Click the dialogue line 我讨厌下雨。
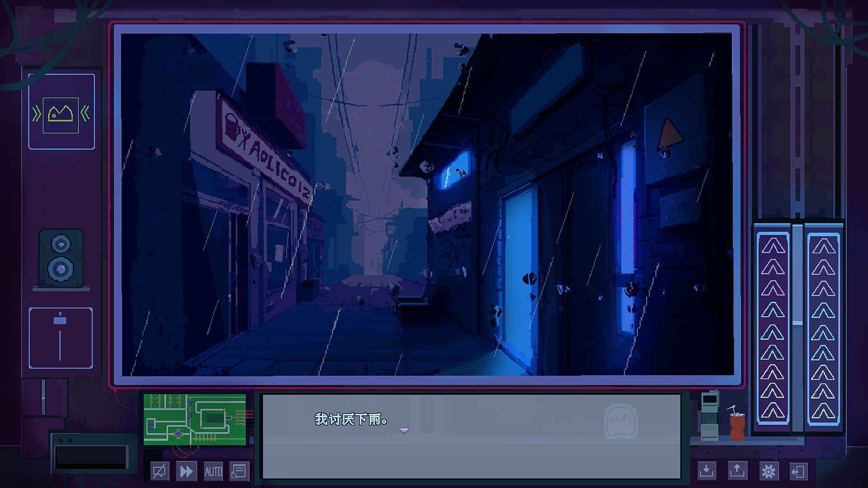This screenshot has width=868, height=488. pyautogui.click(x=351, y=419)
